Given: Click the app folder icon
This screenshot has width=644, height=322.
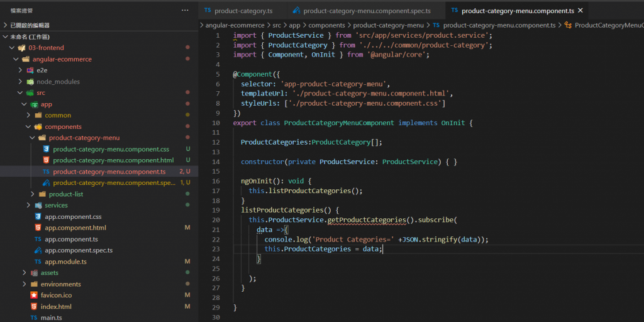Looking at the screenshot, I should coord(34,104).
